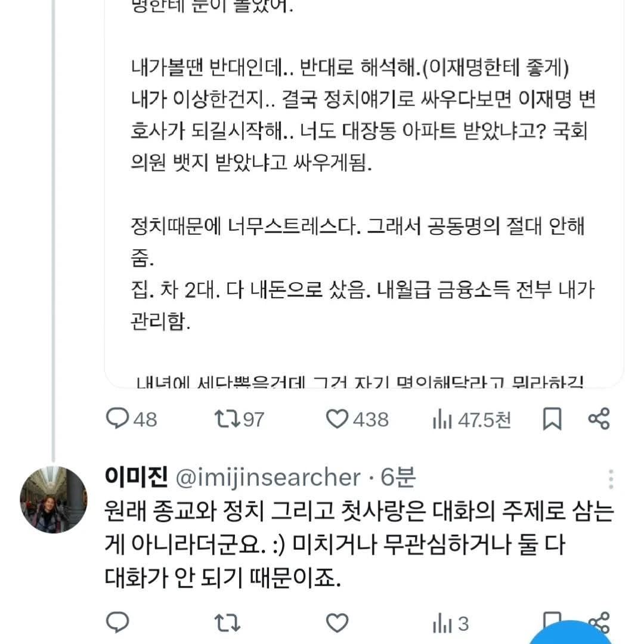Reply to 이미진's tweet
The height and width of the screenshot is (644, 644).
click(x=118, y=623)
